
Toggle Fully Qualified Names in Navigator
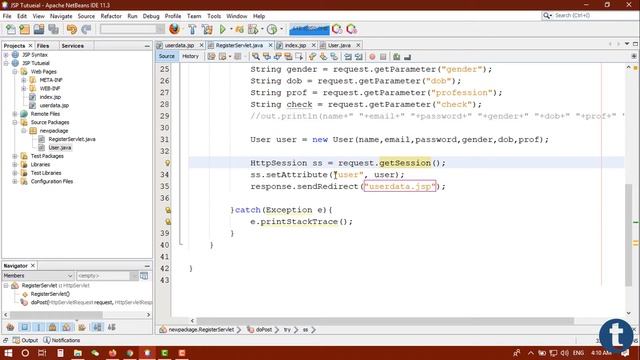(x=82, y=327)
